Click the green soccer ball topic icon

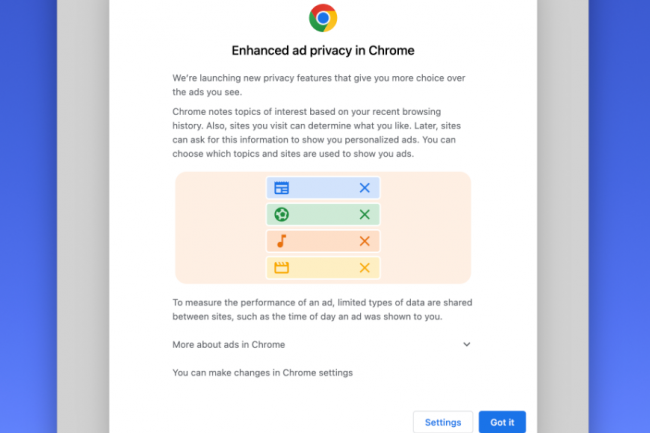pyautogui.click(x=281, y=214)
